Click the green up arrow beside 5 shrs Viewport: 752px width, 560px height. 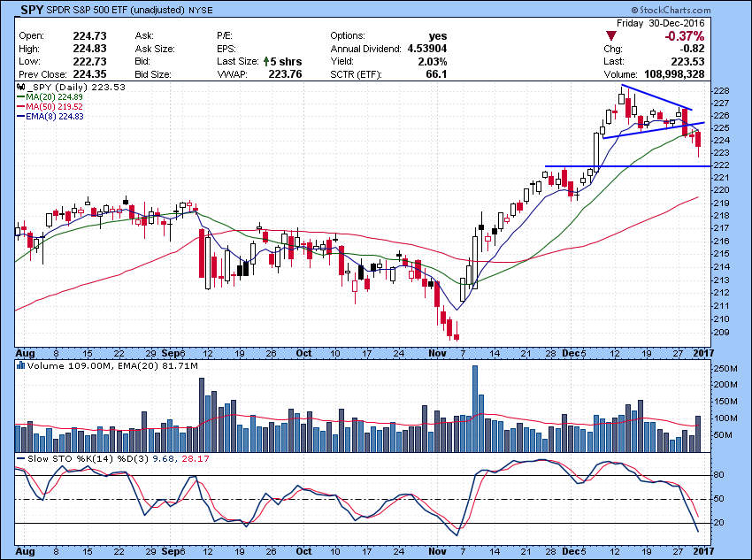tap(266, 61)
